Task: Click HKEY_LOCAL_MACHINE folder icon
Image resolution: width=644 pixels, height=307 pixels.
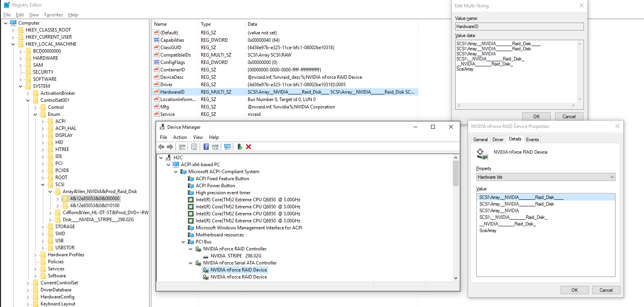Action: point(21,44)
